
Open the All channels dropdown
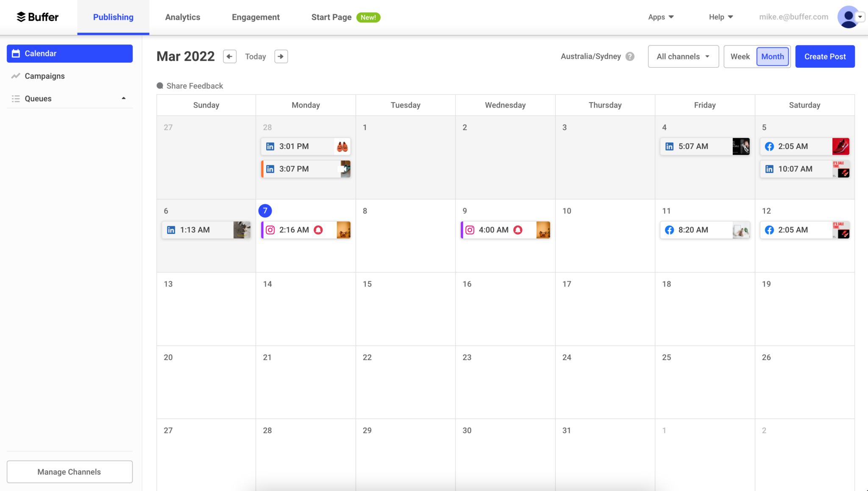pyautogui.click(x=683, y=56)
